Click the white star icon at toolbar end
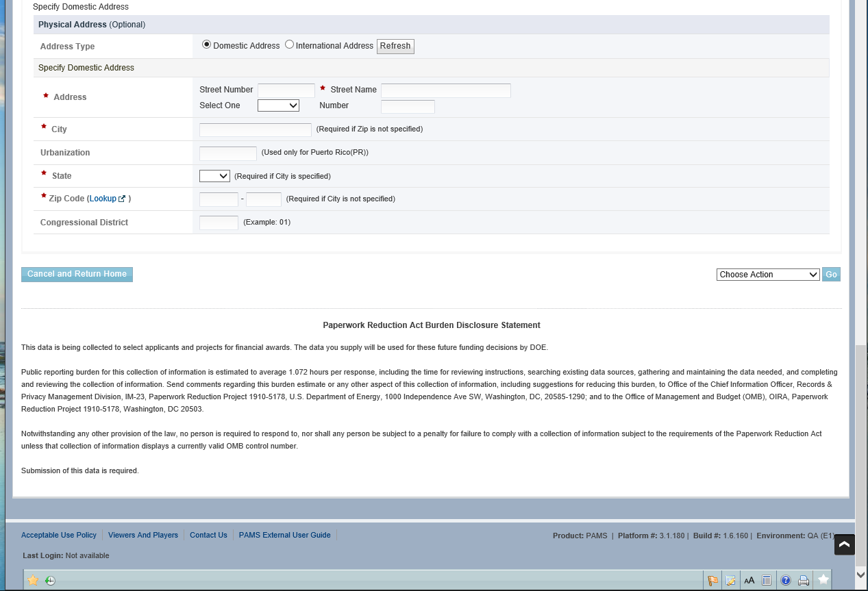Viewport: 868px width, 591px height. pyautogui.click(x=823, y=579)
